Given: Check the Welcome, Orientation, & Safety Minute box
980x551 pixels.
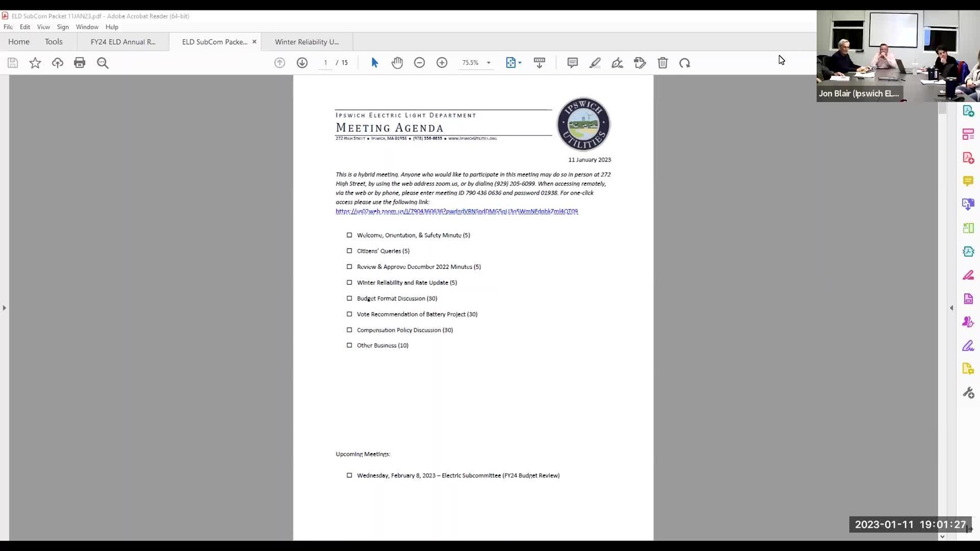Looking at the screenshot, I should click(349, 235).
